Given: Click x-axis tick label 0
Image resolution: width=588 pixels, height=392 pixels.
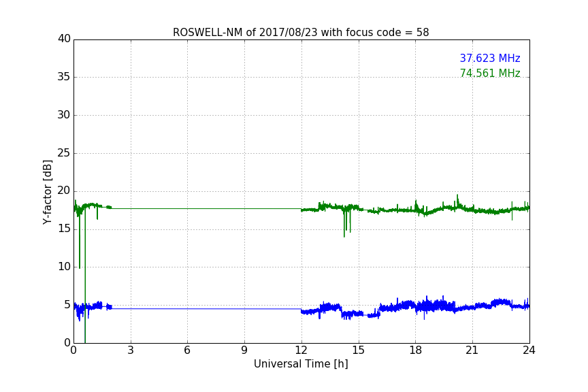Looking at the screenshot, I should click(x=73, y=350).
